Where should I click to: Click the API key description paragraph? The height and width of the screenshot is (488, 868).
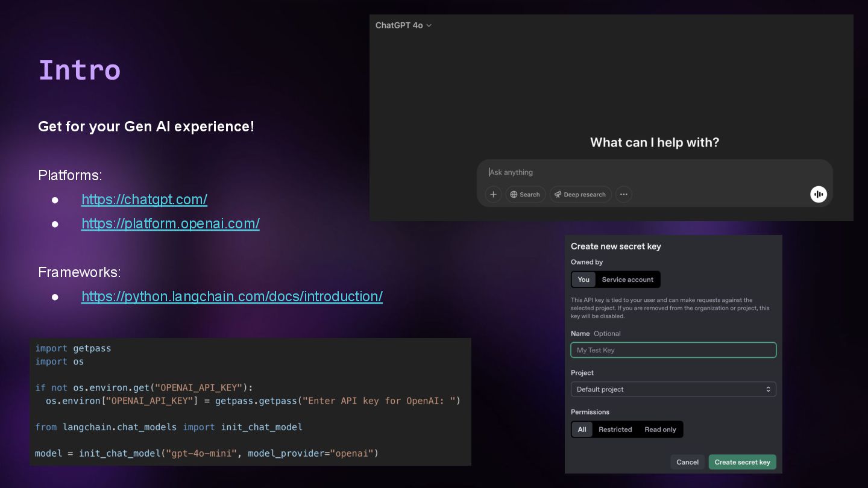[670, 308]
